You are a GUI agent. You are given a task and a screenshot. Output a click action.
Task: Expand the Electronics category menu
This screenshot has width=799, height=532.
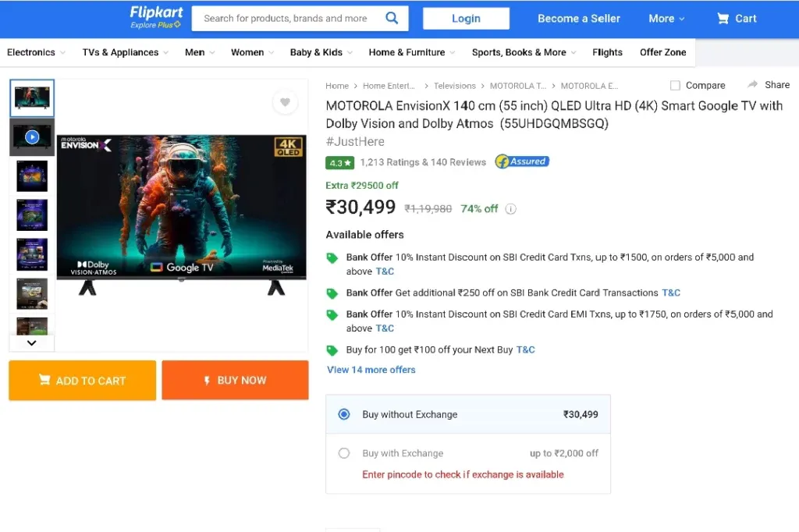coord(36,52)
